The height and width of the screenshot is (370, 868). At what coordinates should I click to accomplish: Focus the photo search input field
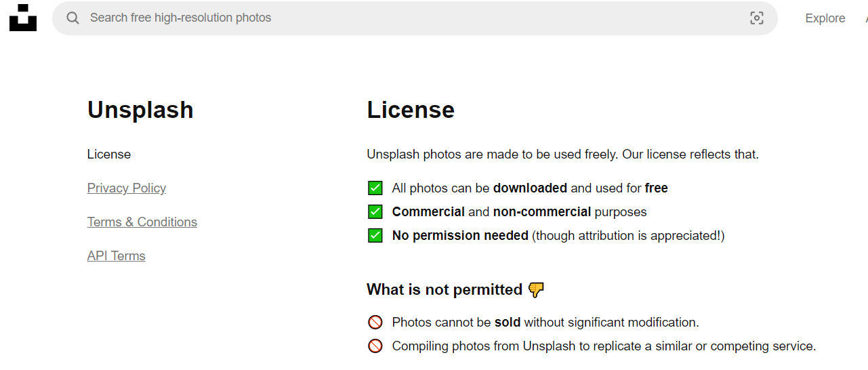click(x=415, y=18)
